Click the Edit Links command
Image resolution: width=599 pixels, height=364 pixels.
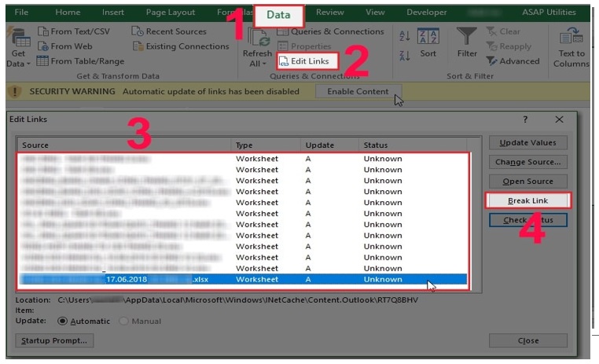[307, 61]
